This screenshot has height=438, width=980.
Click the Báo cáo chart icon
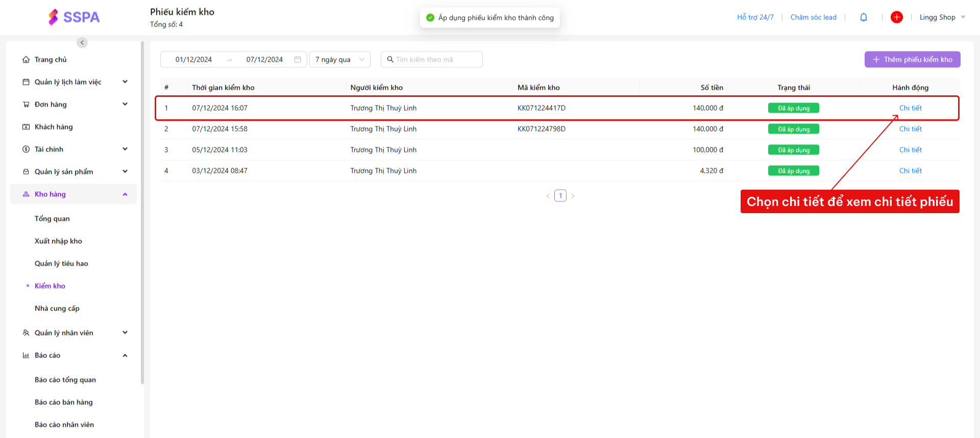pos(26,355)
